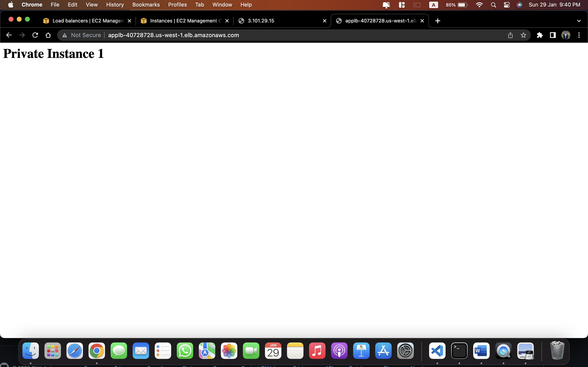Toggle the Chrome side panel icon

click(553, 35)
